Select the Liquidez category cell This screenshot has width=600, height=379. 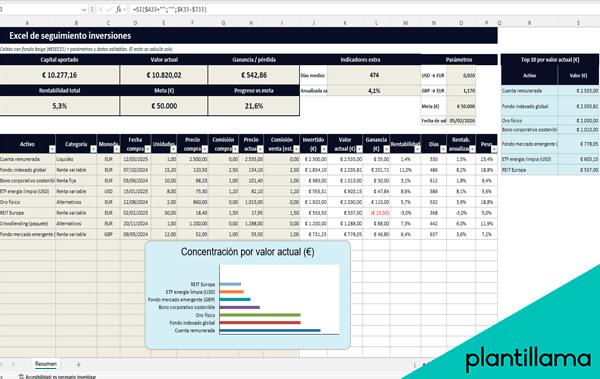point(76,159)
